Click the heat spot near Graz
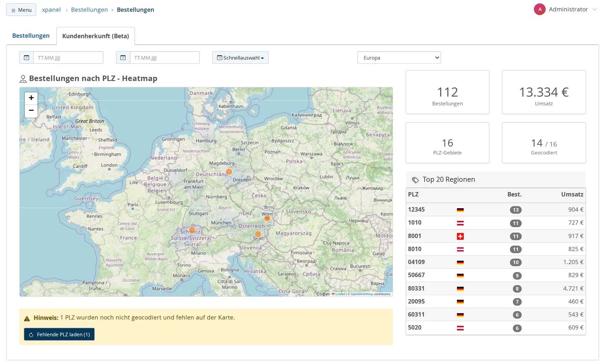 (258, 234)
